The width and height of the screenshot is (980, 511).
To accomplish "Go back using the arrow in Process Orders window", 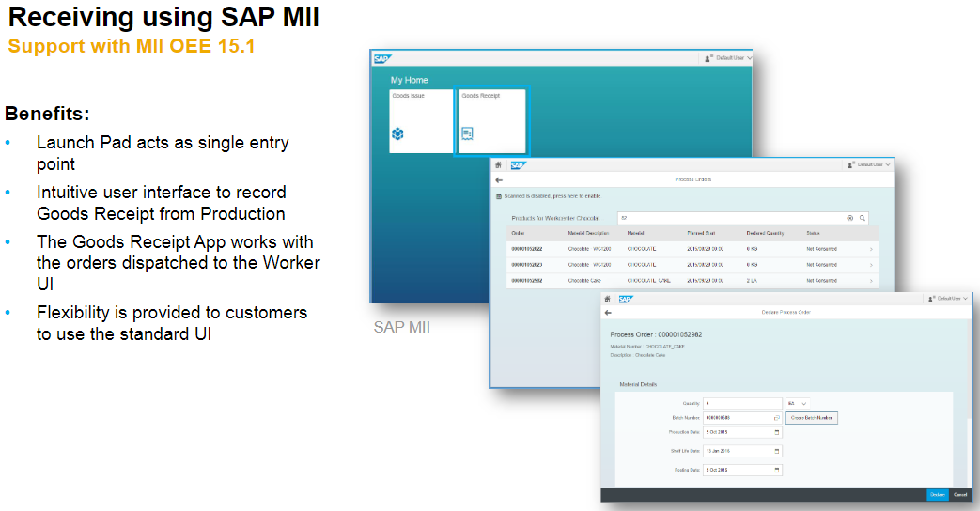I will pyautogui.click(x=499, y=180).
